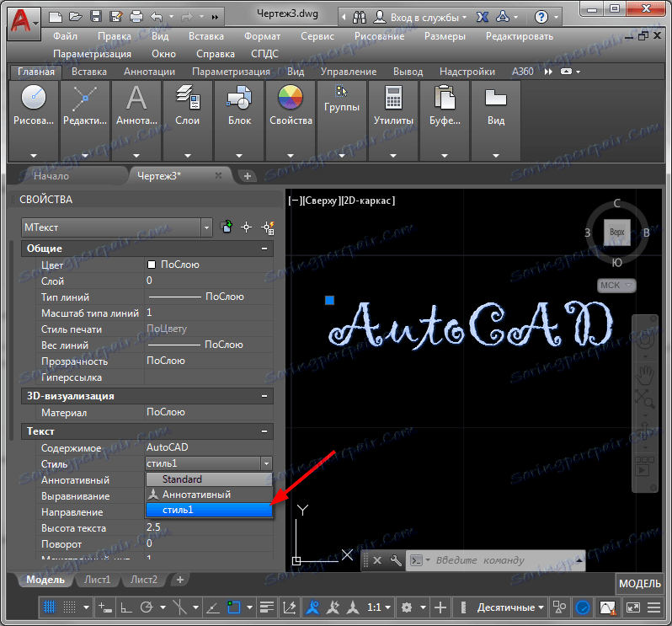Open the Формат menu
The image size is (672, 626).
[262, 36]
